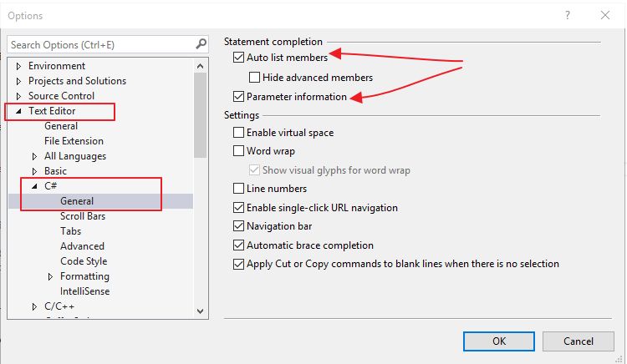Viewport: 627px width, 364px height.
Task: Click Cancel to discard changes
Action: pos(579,341)
